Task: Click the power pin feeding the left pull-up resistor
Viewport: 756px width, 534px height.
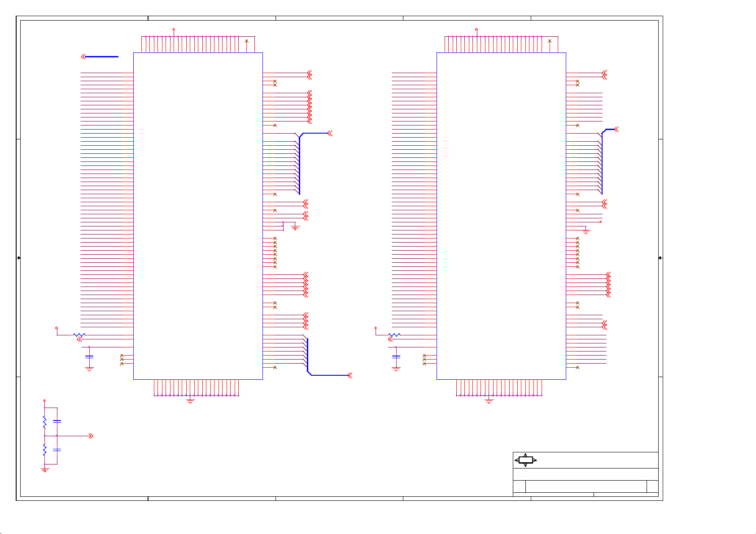Action: click(x=57, y=328)
